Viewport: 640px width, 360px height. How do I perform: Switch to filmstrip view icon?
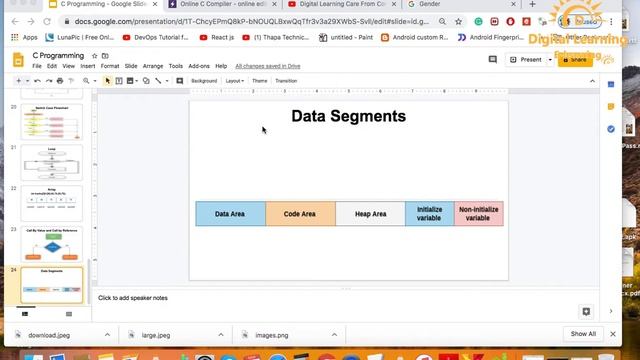pyautogui.click(x=25, y=314)
